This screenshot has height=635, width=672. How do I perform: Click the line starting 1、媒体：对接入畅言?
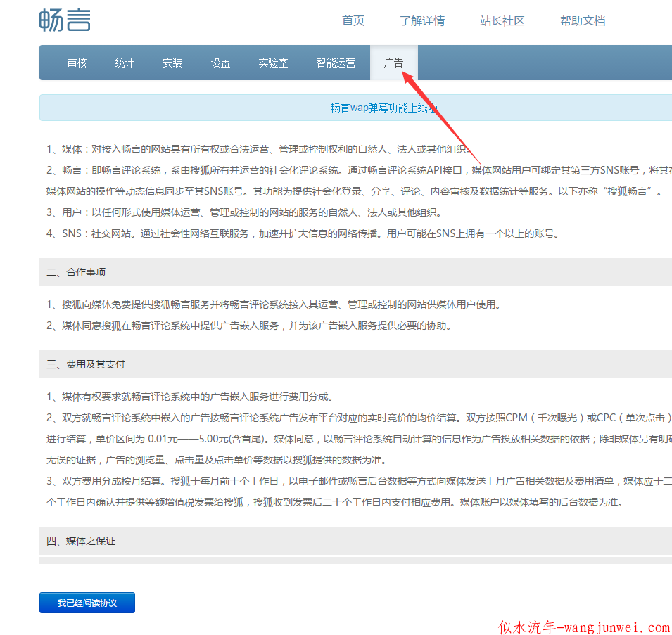[x=258, y=149]
